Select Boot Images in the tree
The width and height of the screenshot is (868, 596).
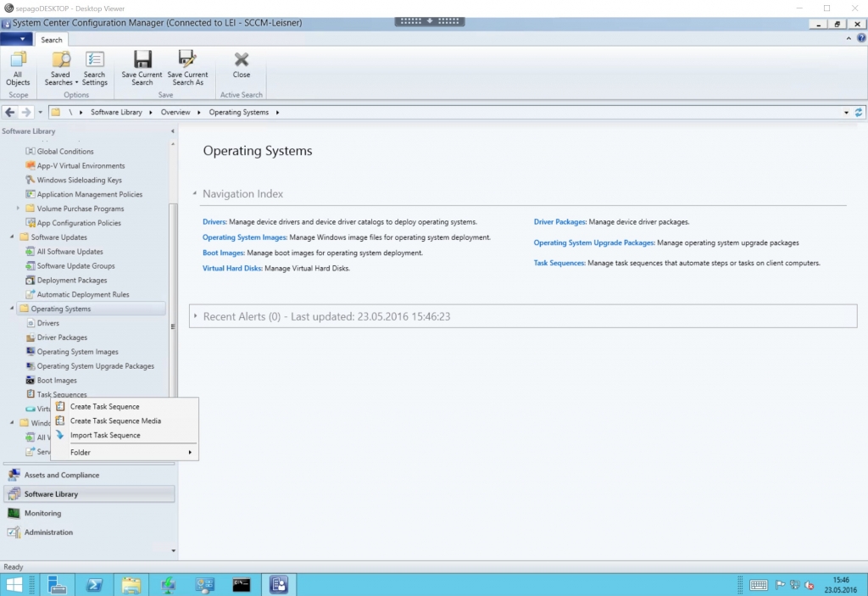pos(57,381)
